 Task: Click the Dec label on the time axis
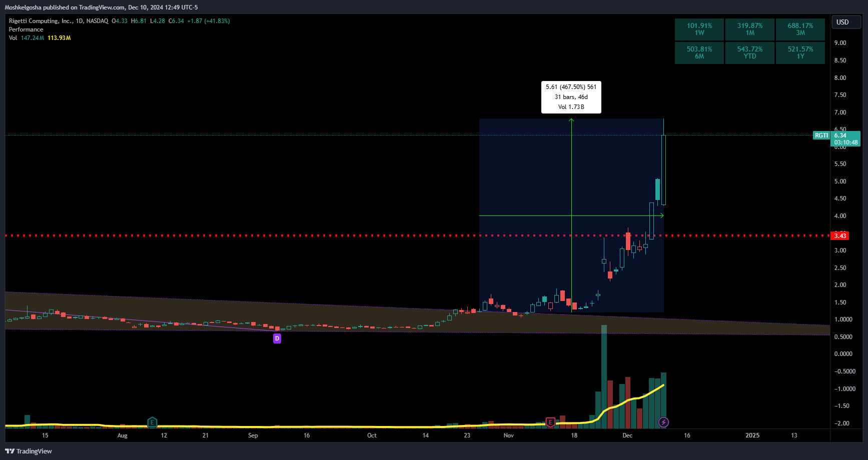click(627, 435)
